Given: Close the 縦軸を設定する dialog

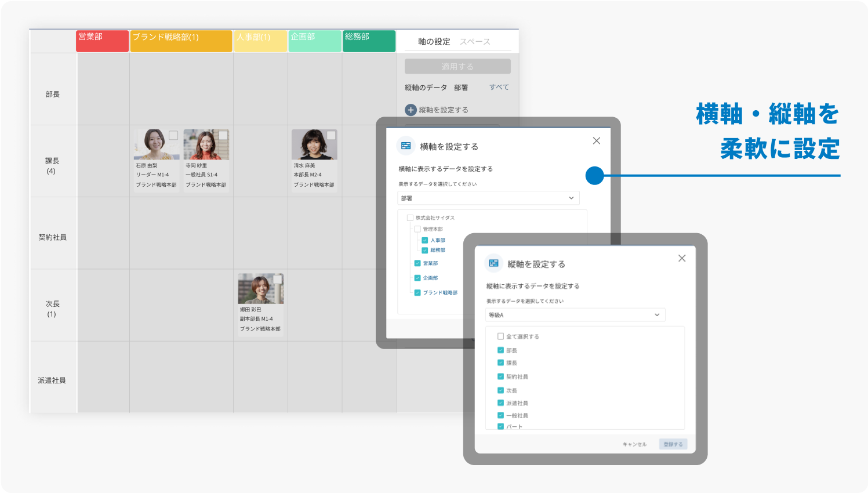Looking at the screenshot, I should point(681,258).
